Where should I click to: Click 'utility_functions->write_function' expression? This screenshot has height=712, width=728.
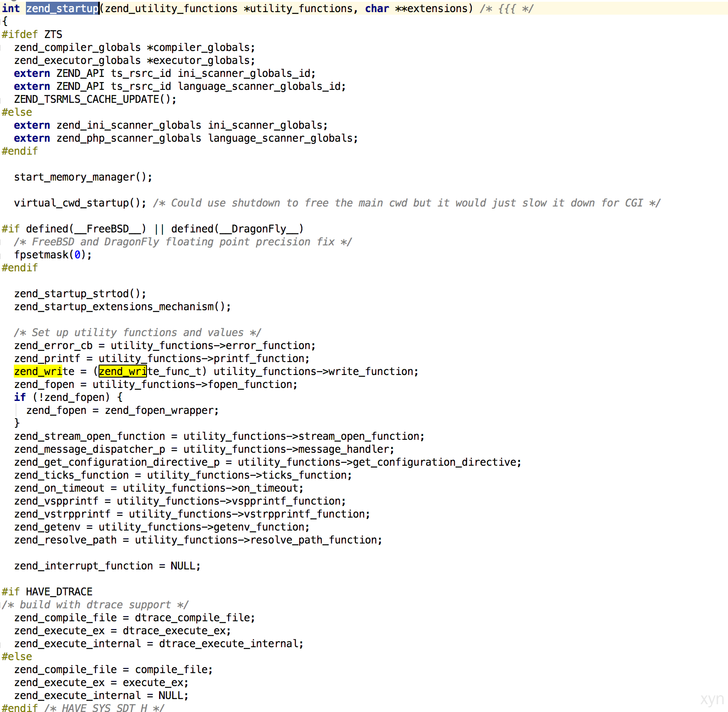pos(313,372)
